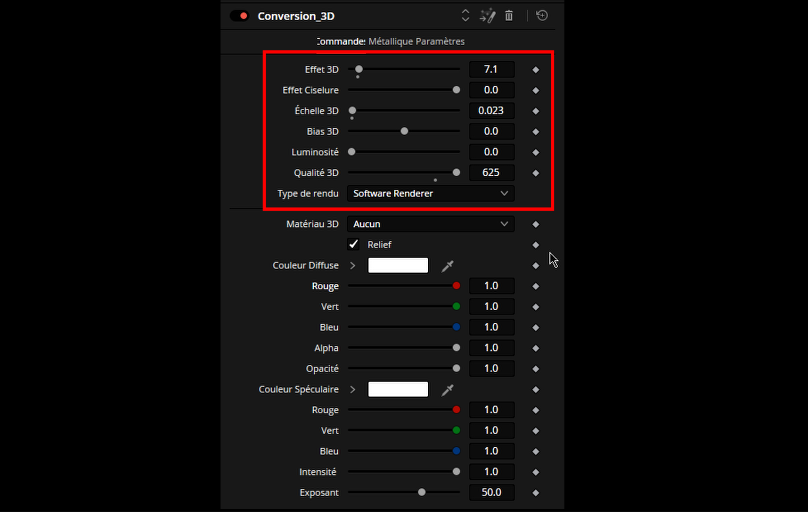Delete the Conversion_3D effect with the trash icon
Image resolution: width=808 pixels, height=512 pixels.
(509, 16)
